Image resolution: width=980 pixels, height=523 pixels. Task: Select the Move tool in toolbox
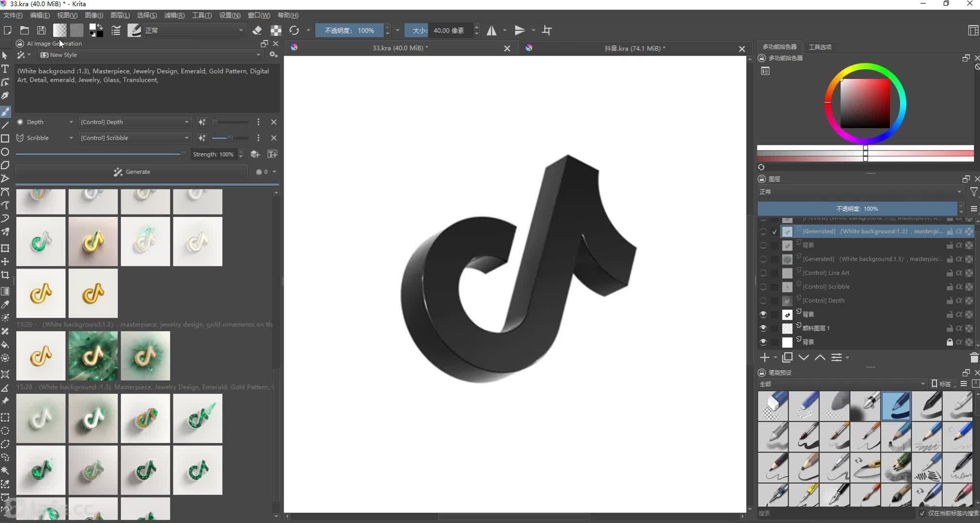pos(5,261)
